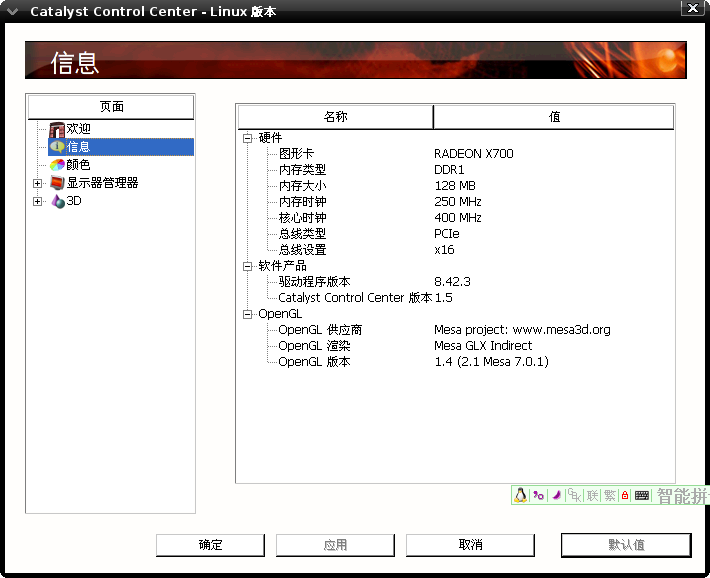Screen dimensions: 710x578
Task: Click the 400 MHz value
Action: click(x=458, y=218)
